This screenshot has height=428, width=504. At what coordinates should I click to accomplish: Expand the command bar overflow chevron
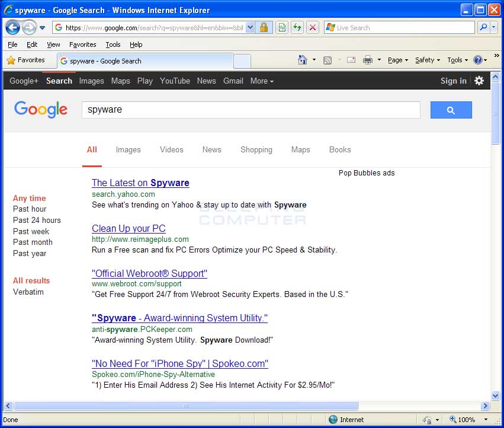(497, 55)
